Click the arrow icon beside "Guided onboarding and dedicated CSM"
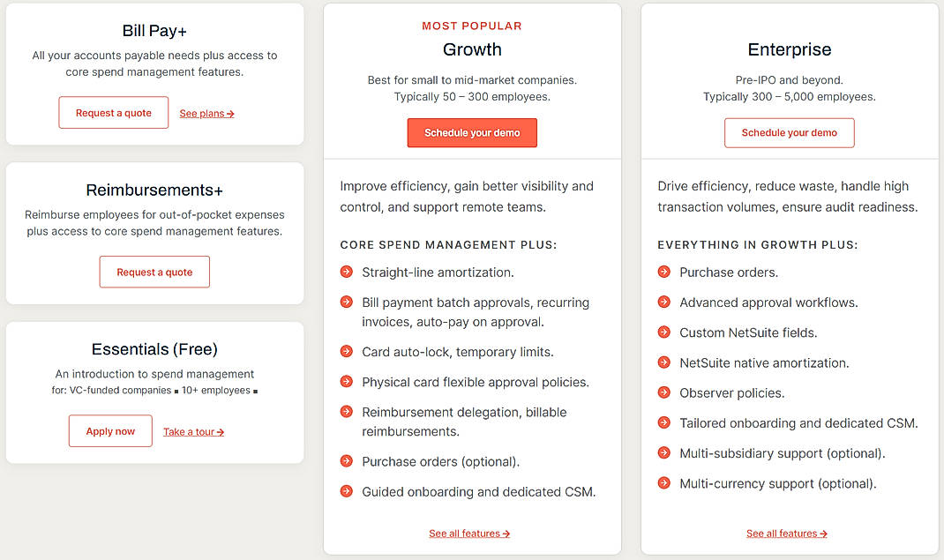 tap(345, 491)
